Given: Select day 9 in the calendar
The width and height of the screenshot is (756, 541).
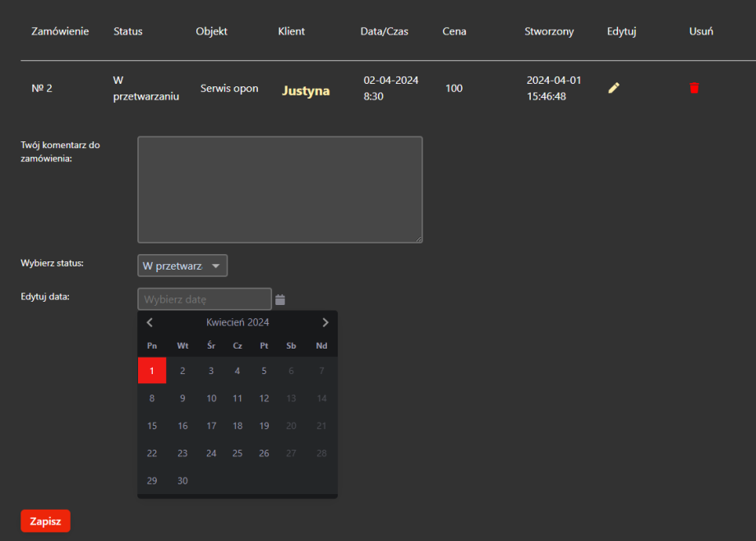Looking at the screenshot, I should pyautogui.click(x=182, y=399).
